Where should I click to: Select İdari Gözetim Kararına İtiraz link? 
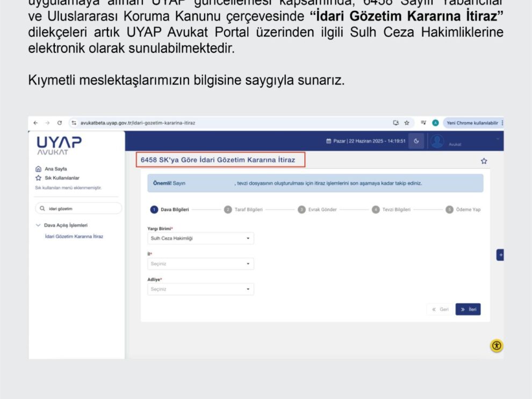(x=74, y=236)
